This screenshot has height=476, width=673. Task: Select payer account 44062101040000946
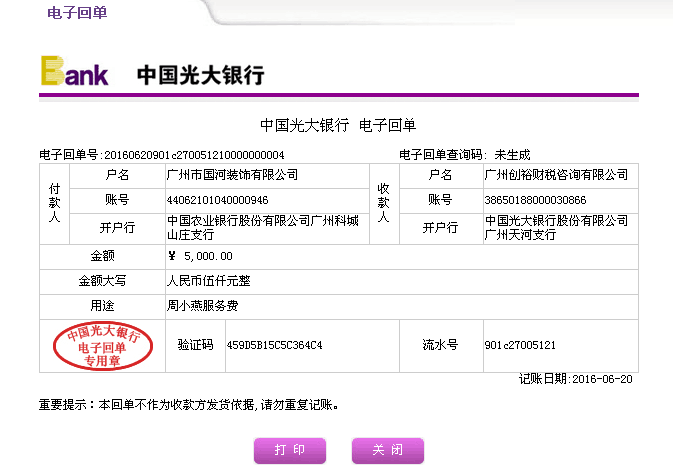coord(217,200)
